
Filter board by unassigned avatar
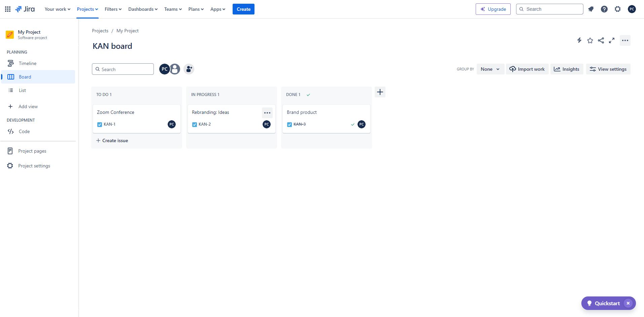pyautogui.click(x=175, y=69)
